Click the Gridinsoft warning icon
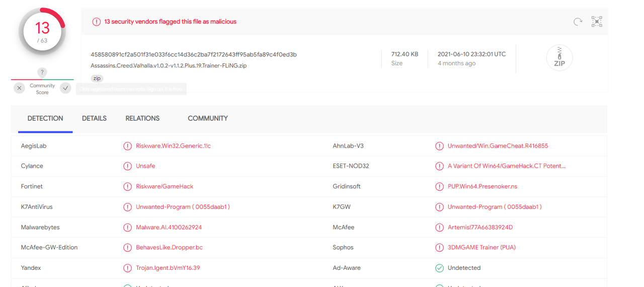This screenshot has height=287, width=644. click(x=440, y=186)
